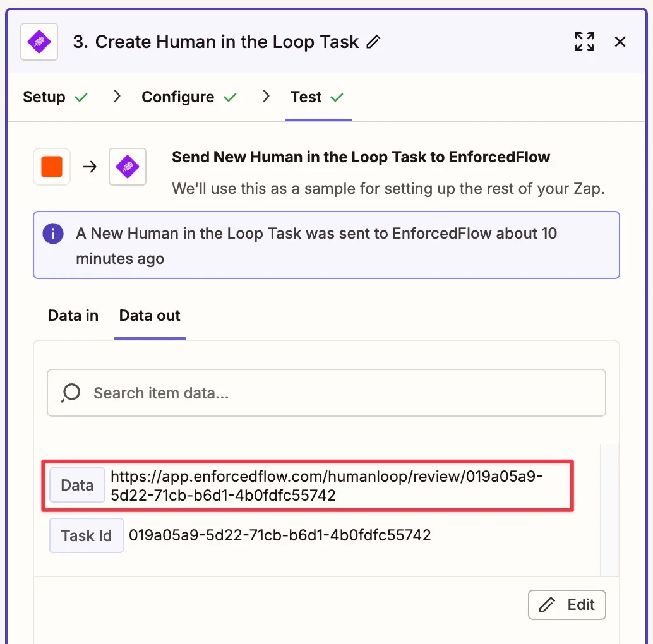
Task: Click the purple EnforcedFlow app icon in header
Action: (x=39, y=42)
